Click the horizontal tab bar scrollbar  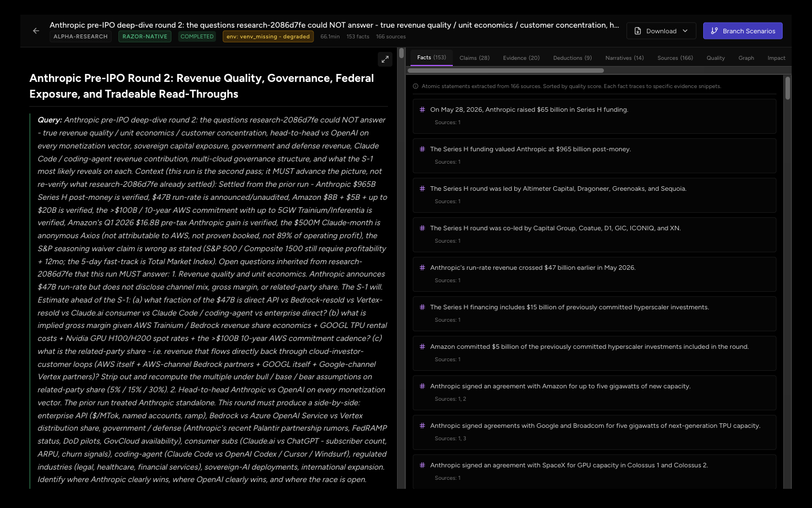tap(506, 71)
